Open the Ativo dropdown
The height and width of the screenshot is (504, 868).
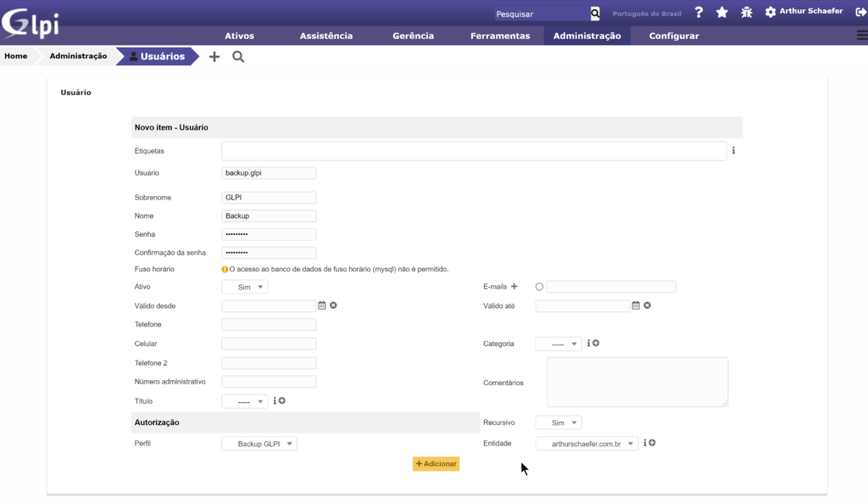245,287
